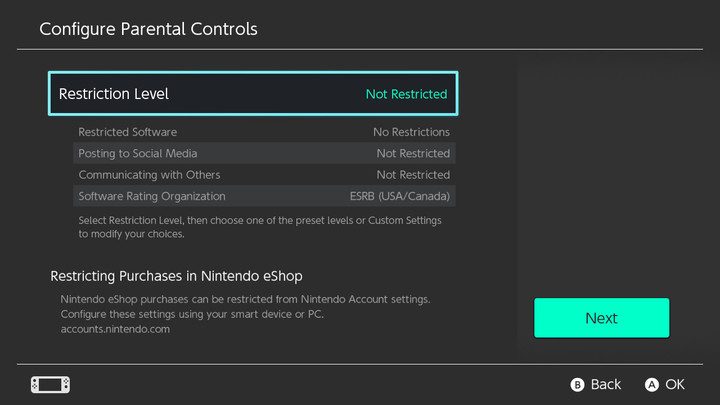Select the Software Rating Organization label
This screenshot has width=720, height=405.
[152, 196]
